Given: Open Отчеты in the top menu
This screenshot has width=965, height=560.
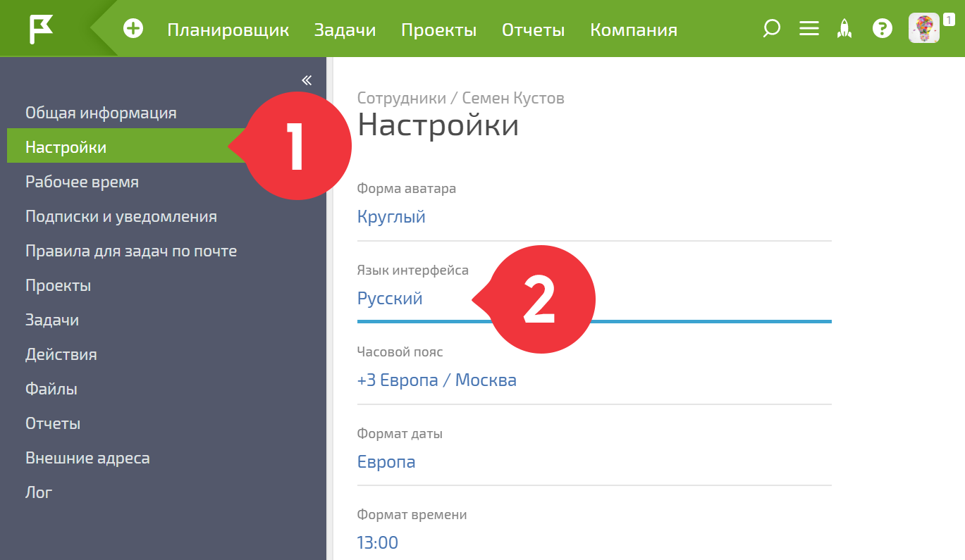Looking at the screenshot, I should pos(533,30).
